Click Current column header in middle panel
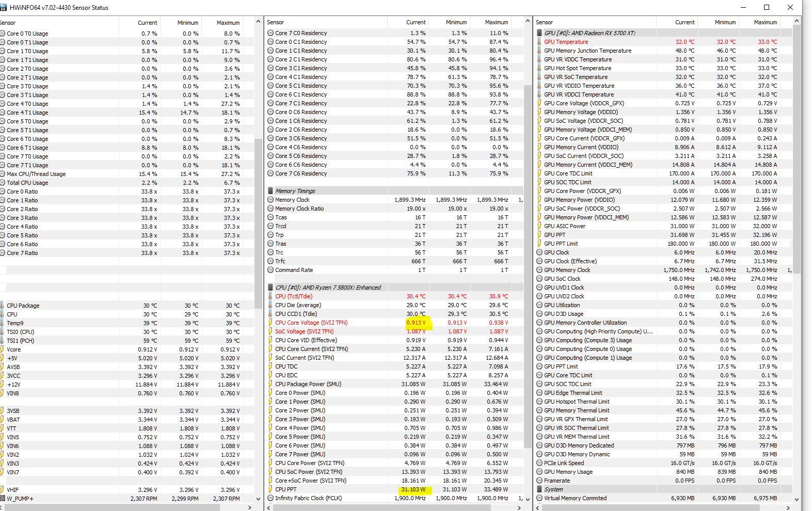Screen dimensions: 812x511 click(408, 22)
